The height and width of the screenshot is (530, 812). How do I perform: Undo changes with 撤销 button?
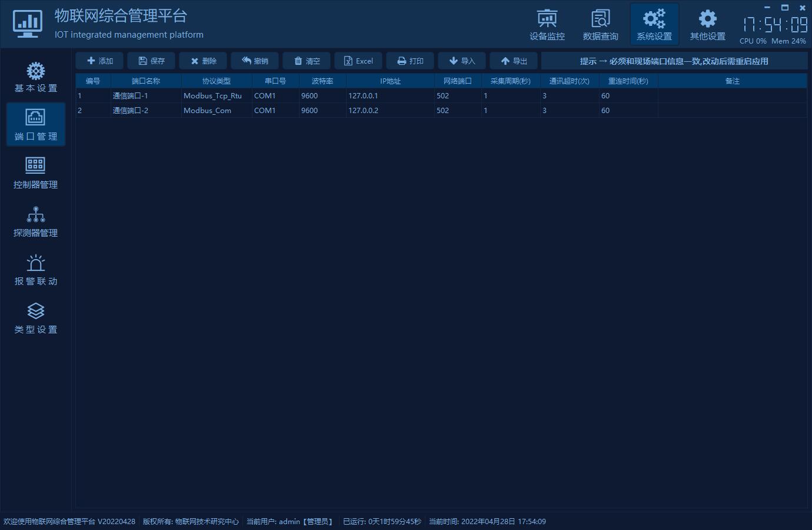pyautogui.click(x=255, y=61)
